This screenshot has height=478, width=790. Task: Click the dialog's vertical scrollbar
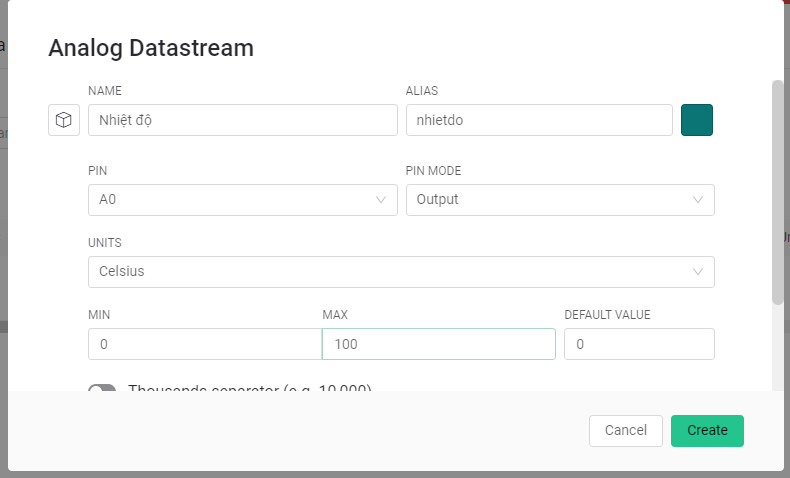(x=777, y=190)
